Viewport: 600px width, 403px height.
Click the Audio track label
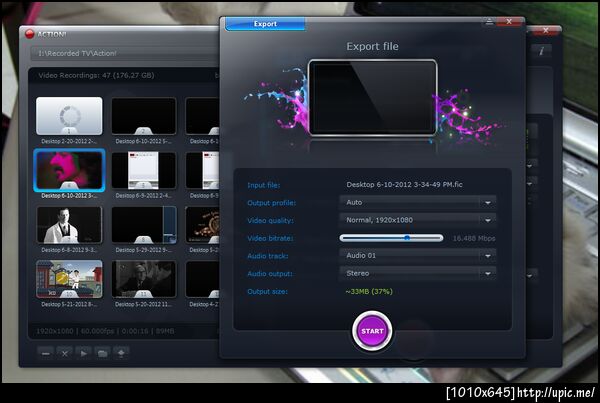coord(267,256)
